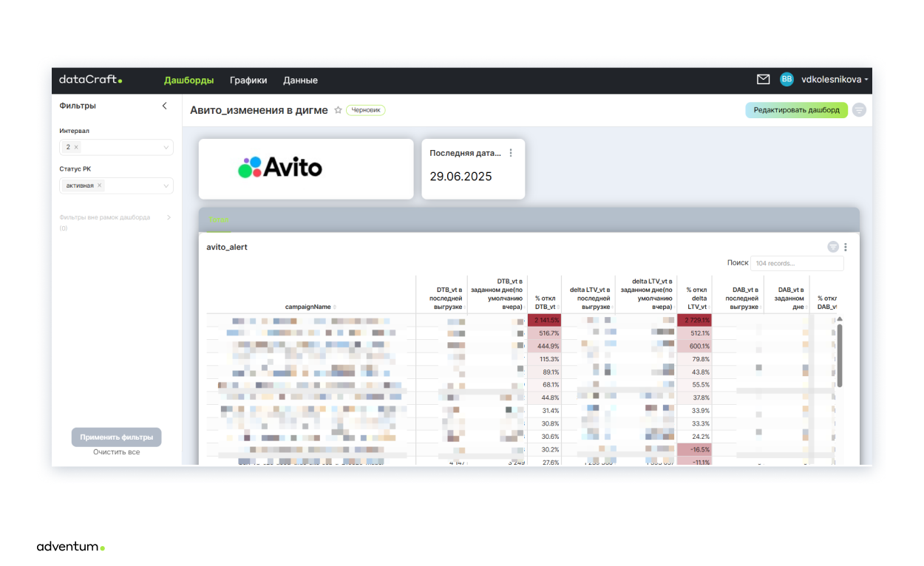Collapse the Фильтры sidebar with chevron
The image size is (924, 566).
coord(165,106)
